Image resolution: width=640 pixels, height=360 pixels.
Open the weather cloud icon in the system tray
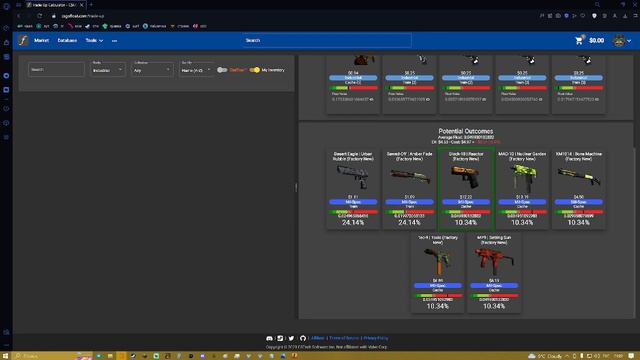coord(531,356)
